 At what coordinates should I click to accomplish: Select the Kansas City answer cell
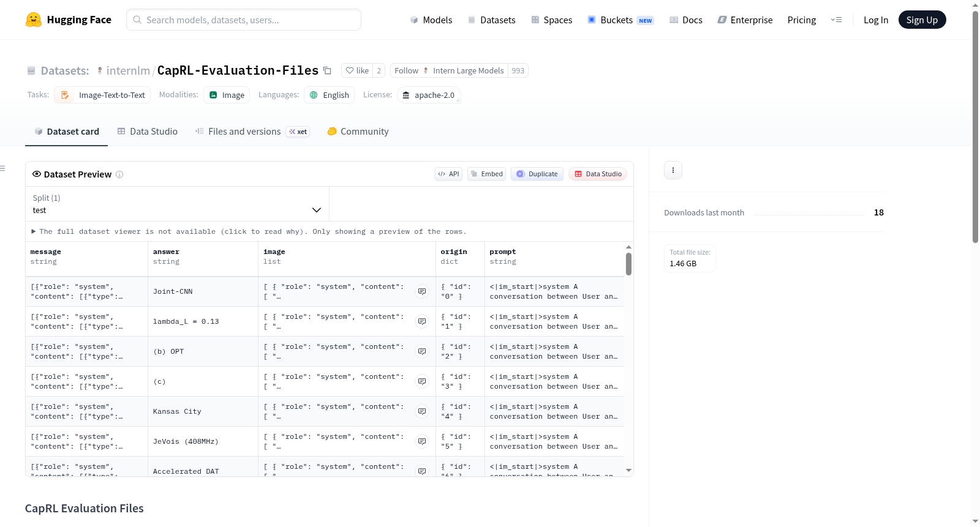click(x=203, y=412)
